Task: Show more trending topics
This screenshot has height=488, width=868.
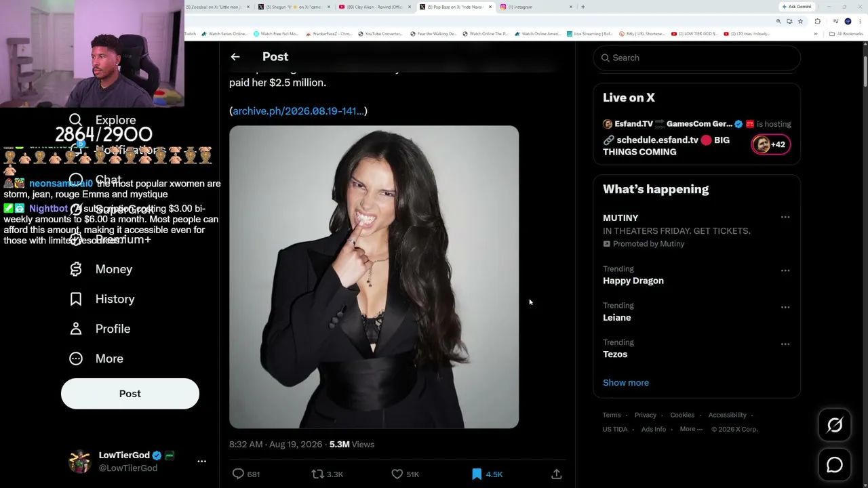Action: [626, 382]
